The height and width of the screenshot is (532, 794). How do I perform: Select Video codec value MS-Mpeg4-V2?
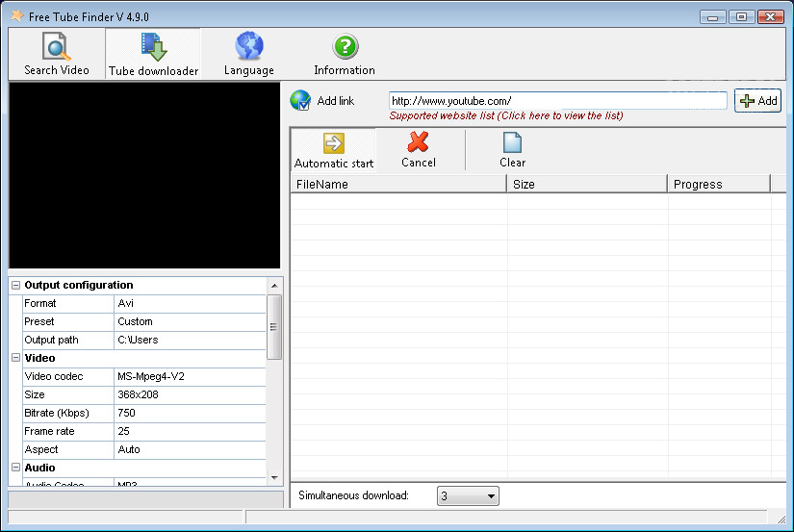click(x=190, y=376)
